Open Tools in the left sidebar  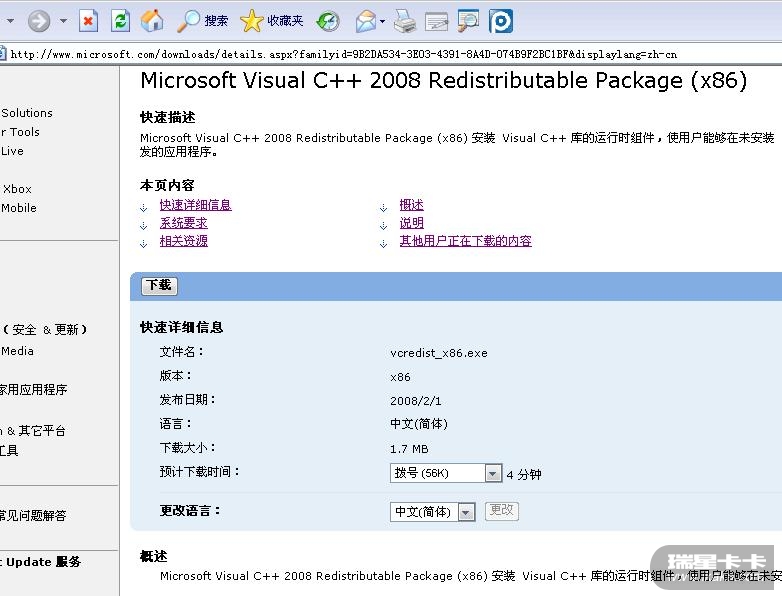point(20,132)
